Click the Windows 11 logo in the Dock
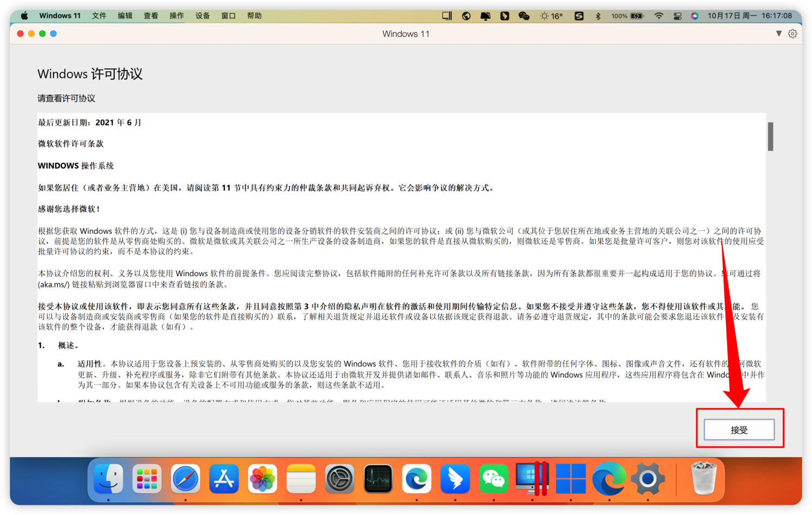 571,479
